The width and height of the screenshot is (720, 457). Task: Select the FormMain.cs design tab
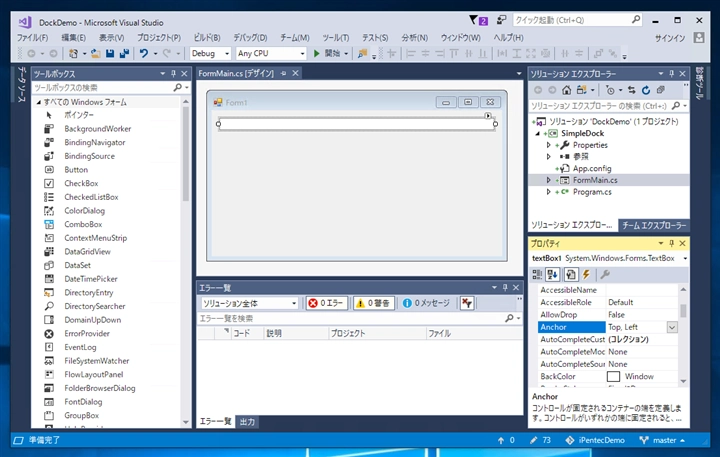click(236, 73)
